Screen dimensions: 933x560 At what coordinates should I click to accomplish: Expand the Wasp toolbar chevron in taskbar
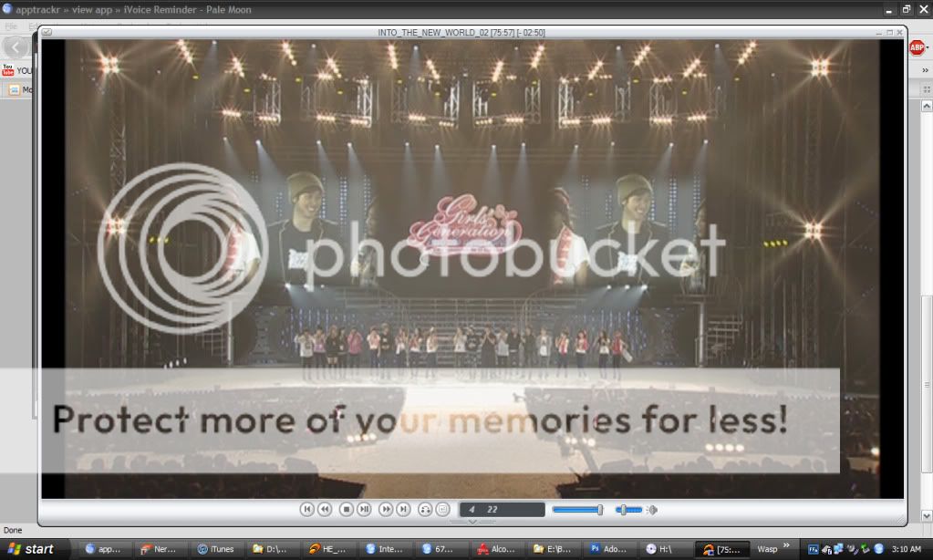(786, 545)
